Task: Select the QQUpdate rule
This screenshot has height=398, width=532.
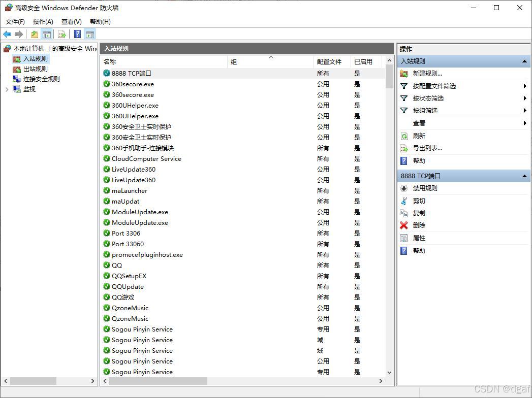Action: [x=243, y=287]
